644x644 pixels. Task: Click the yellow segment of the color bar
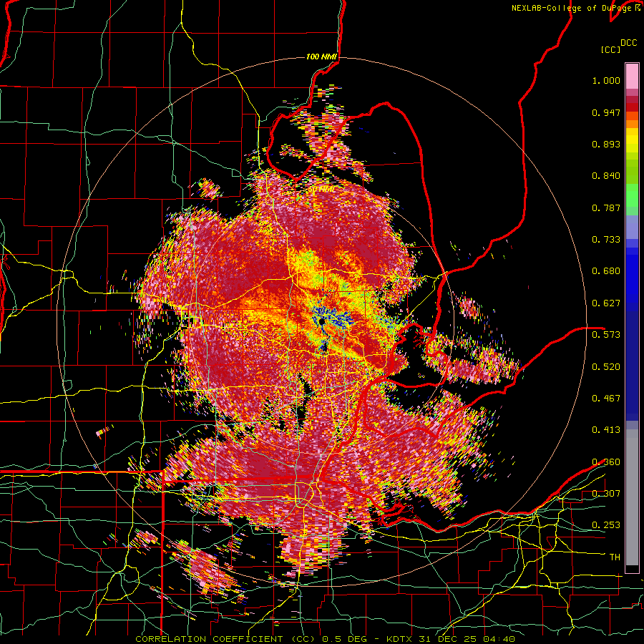tap(632, 140)
